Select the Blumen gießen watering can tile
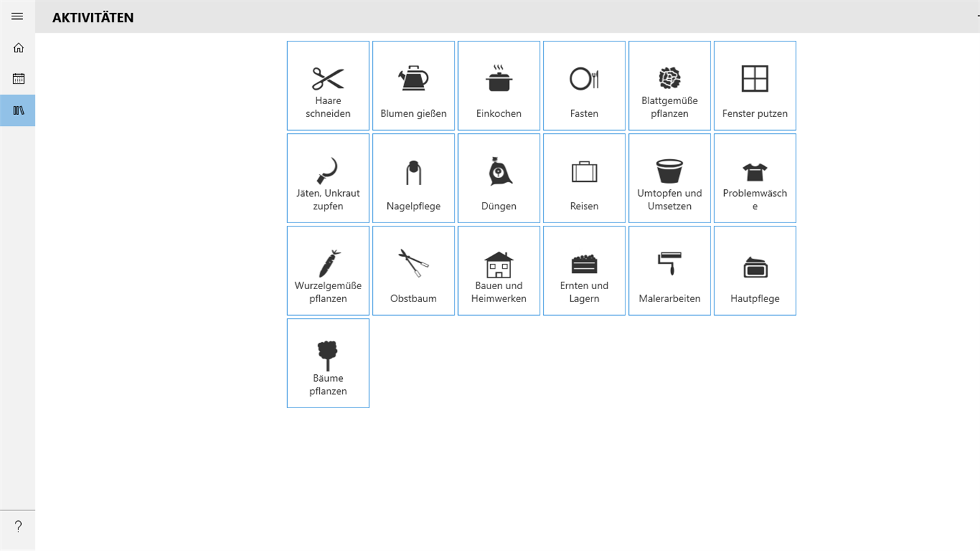980x551 pixels. point(414,86)
